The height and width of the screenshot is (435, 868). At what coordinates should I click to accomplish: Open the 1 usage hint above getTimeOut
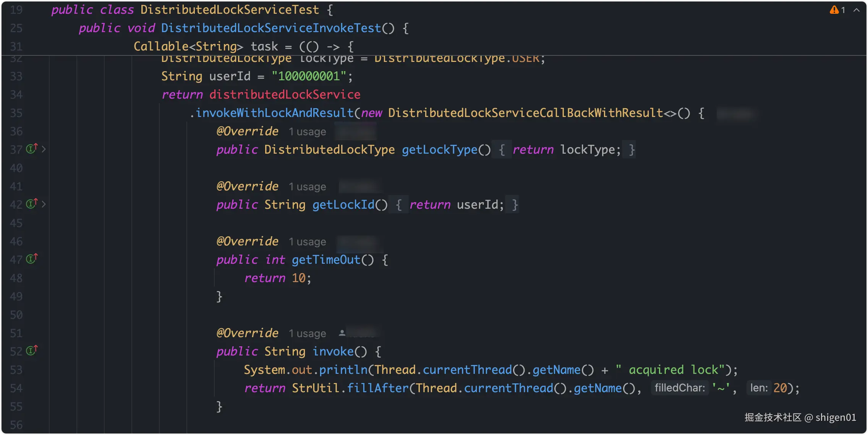pyautogui.click(x=307, y=242)
